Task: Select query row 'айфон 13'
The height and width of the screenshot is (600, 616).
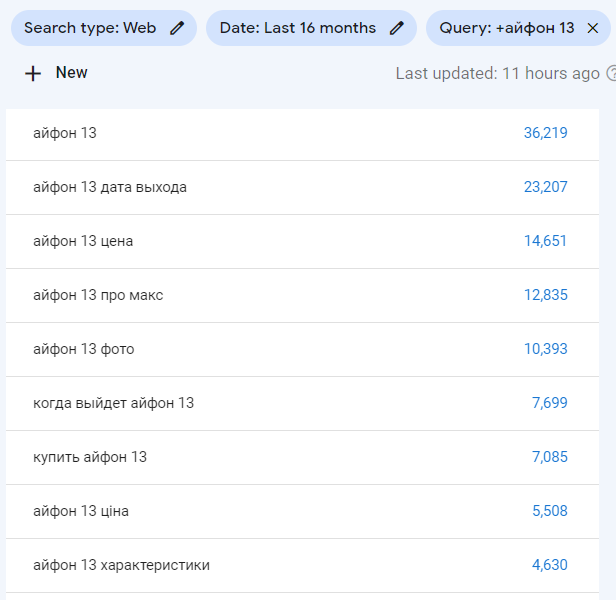Action: 302,134
